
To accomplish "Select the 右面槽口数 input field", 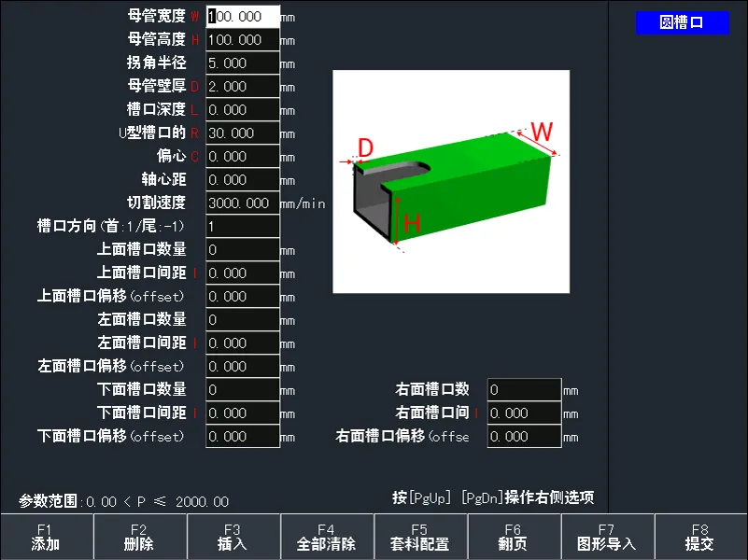I will 524,390.
